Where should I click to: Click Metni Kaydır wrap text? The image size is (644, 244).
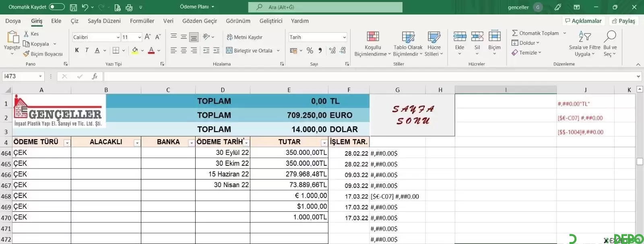(x=244, y=37)
